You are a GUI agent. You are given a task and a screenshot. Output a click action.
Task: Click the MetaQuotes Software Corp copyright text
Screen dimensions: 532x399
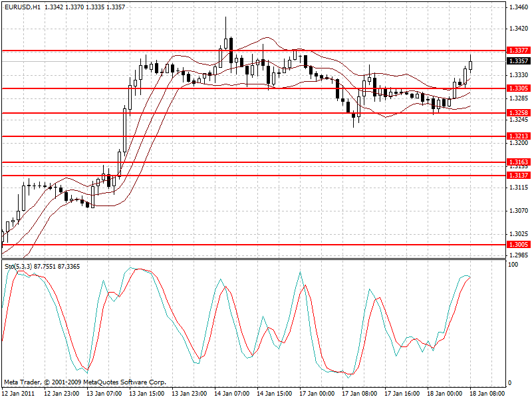86,382
